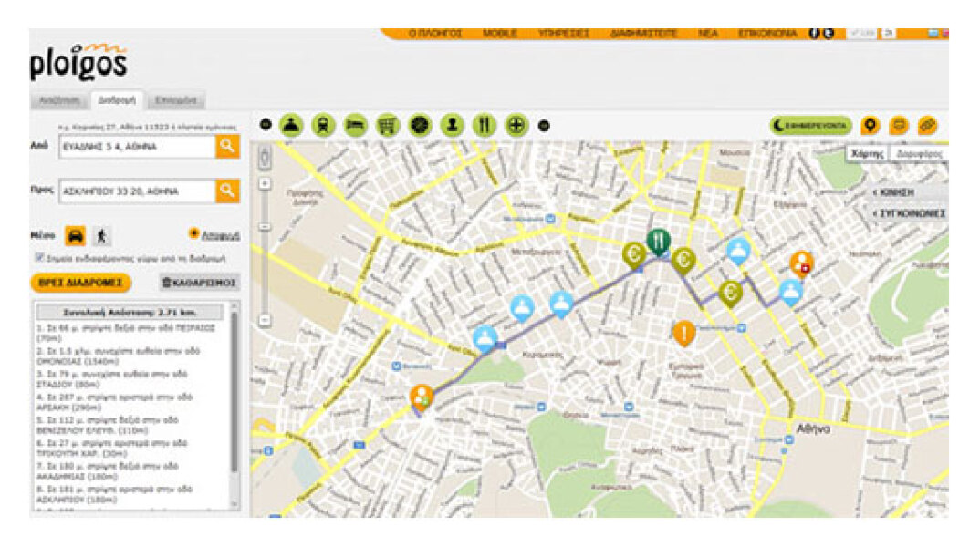The height and width of the screenshot is (547, 980).
Task: Click the orange map pin icon in toolbar
Action: pyautogui.click(x=870, y=126)
